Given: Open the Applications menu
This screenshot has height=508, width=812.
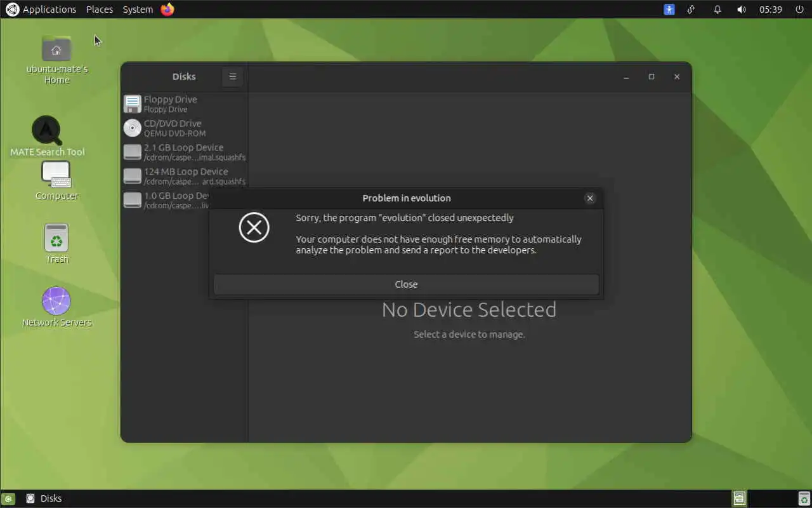Looking at the screenshot, I should [49, 10].
